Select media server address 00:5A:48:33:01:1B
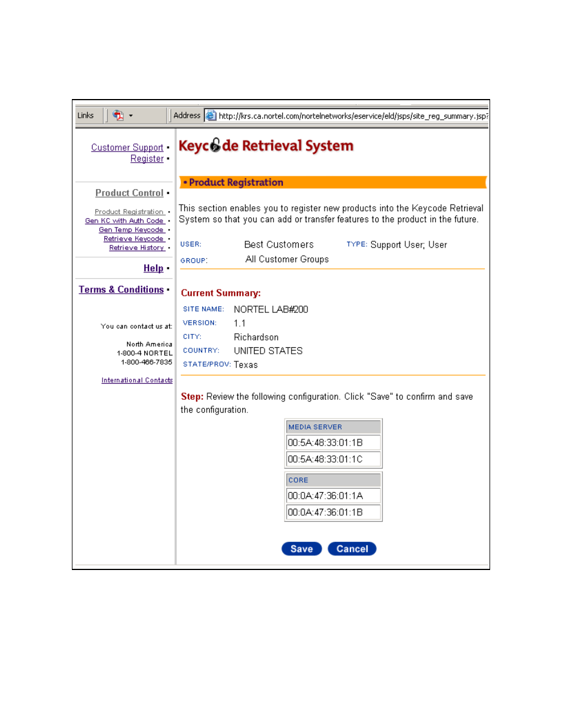Viewport: 562px width, 728px height. 333,443
